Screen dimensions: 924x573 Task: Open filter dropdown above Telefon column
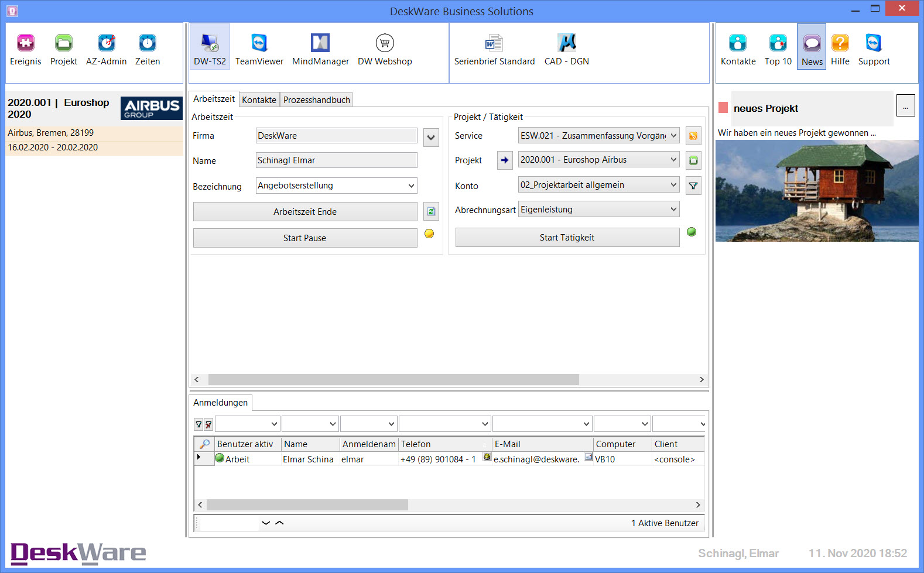485,424
